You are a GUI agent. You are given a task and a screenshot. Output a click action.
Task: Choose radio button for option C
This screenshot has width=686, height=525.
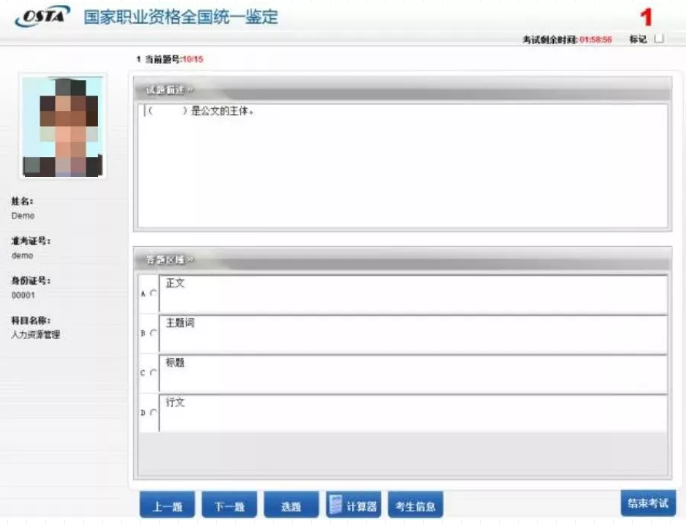pos(153,373)
